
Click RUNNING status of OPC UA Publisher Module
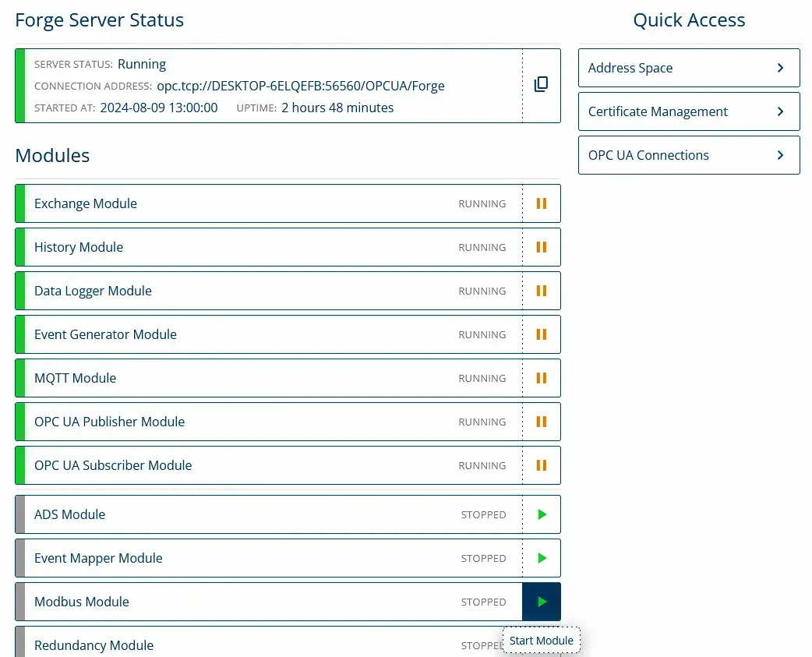coord(482,422)
